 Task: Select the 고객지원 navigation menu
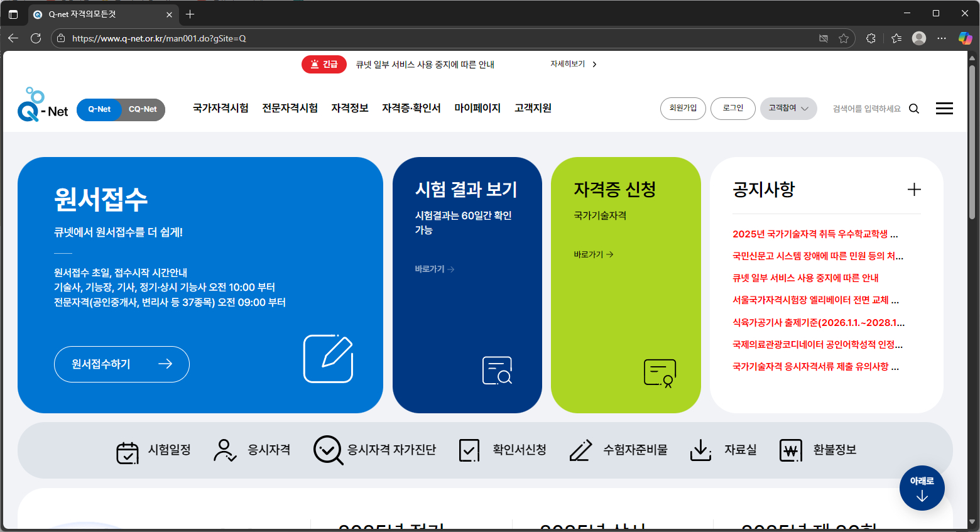532,108
